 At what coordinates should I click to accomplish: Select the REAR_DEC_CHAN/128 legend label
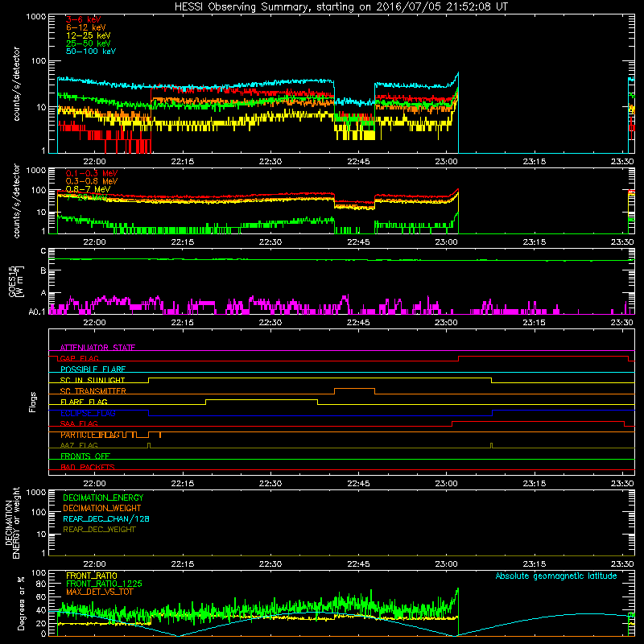point(106,518)
